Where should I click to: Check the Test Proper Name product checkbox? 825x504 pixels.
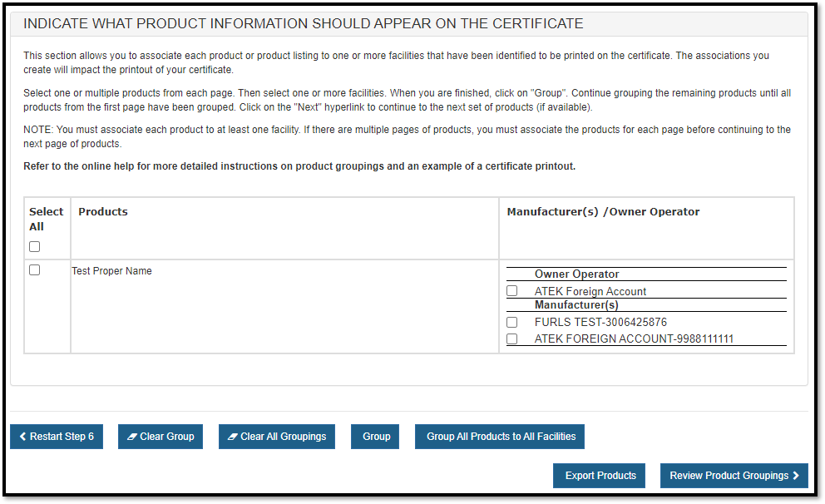(34, 270)
